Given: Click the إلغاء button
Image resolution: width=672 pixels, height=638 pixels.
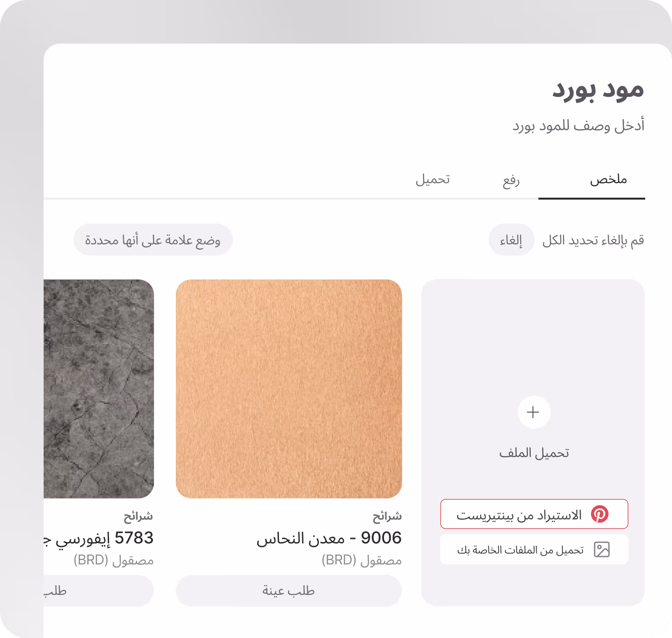Looking at the screenshot, I should 511,239.
